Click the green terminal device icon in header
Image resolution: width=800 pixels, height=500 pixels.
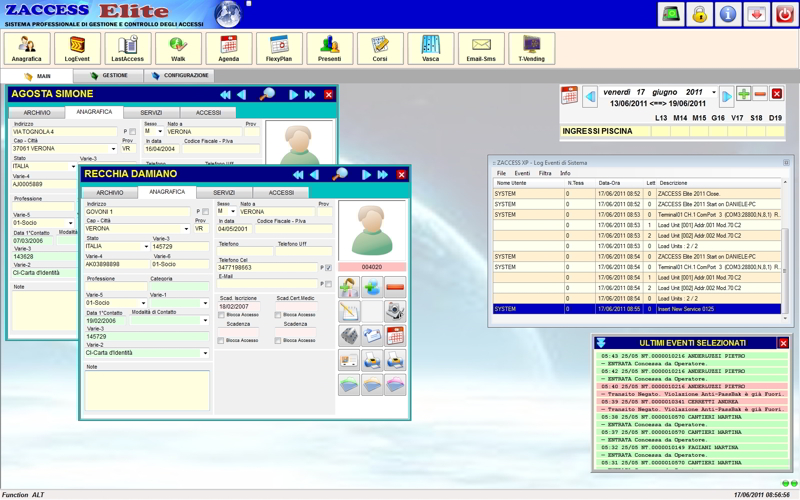(671, 14)
